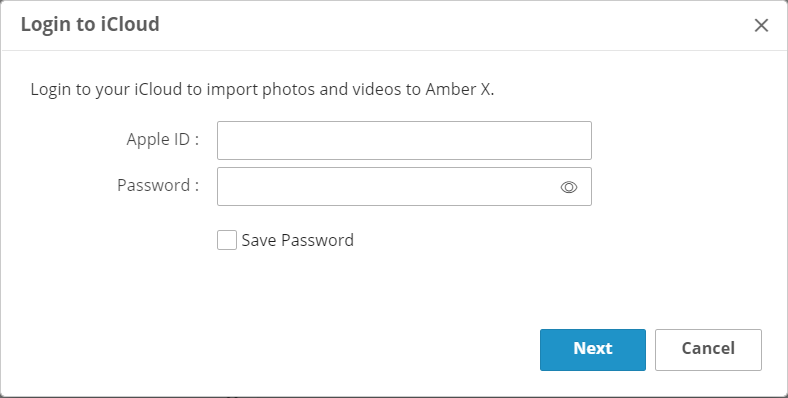Toggle password visibility in Password field
The height and width of the screenshot is (398, 788).
tap(568, 187)
